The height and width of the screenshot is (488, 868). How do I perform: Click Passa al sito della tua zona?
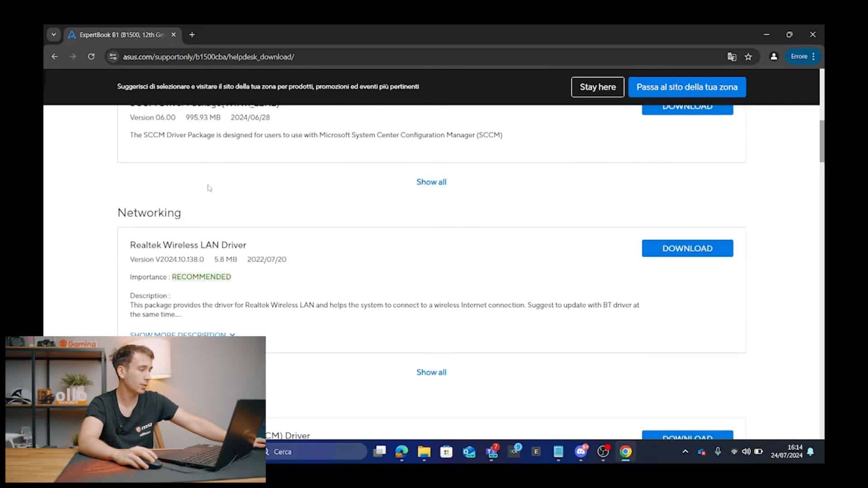(x=687, y=87)
